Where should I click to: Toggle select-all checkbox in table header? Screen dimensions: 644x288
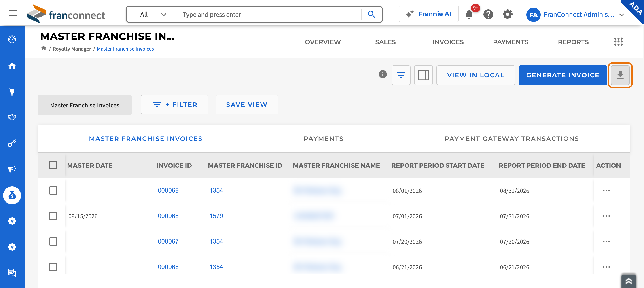(x=53, y=165)
